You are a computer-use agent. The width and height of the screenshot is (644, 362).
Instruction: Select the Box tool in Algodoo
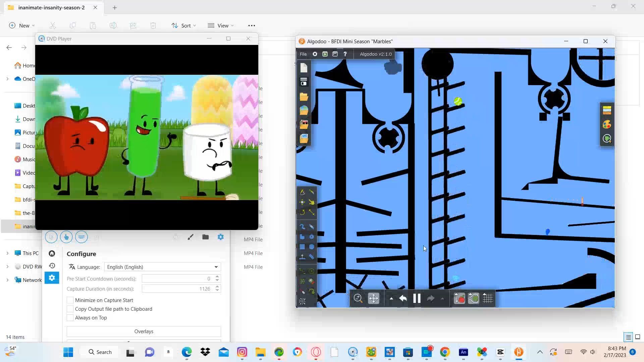pos(302,247)
